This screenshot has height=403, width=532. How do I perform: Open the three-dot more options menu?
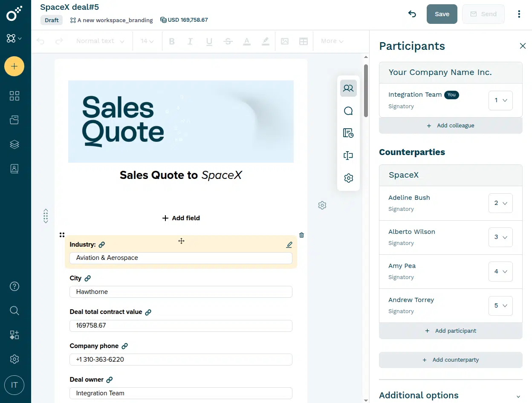coord(519,14)
